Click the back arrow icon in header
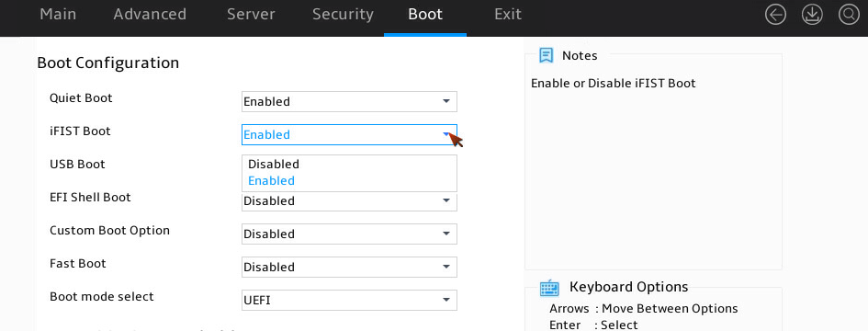The height and width of the screenshot is (331, 868). pyautogui.click(x=775, y=15)
